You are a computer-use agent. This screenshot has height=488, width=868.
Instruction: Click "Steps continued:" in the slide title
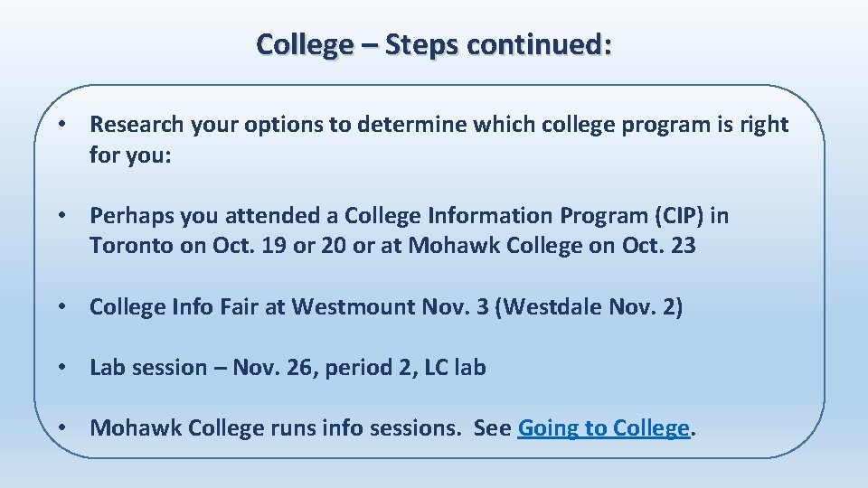coord(498,45)
